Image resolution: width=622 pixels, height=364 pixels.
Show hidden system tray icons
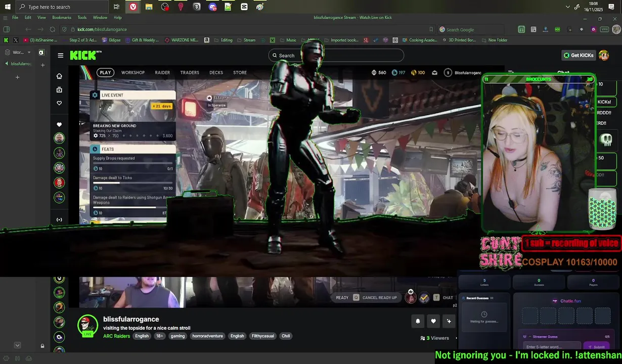click(x=567, y=7)
